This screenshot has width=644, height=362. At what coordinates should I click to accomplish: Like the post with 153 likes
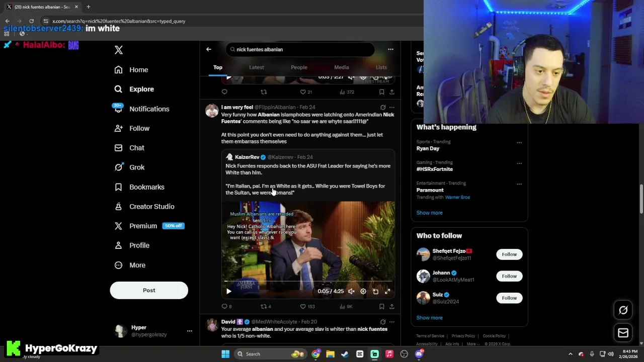(307, 306)
